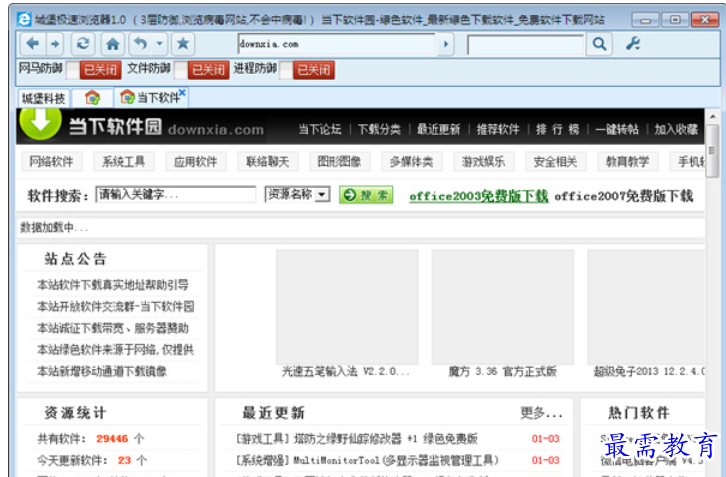The height and width of the screenshot is (477, 726).
Task: Click the magnifier search icon in toolbar
Action: [600, 44]
